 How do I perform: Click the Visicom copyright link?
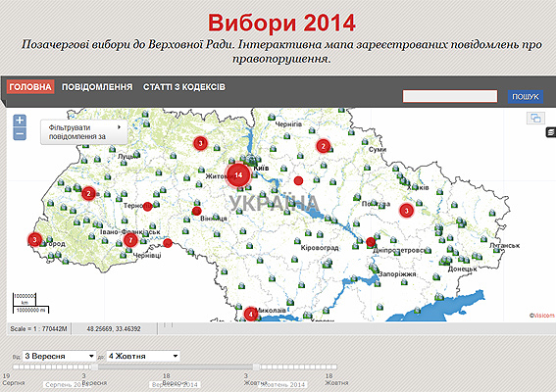tap(542, 316)
